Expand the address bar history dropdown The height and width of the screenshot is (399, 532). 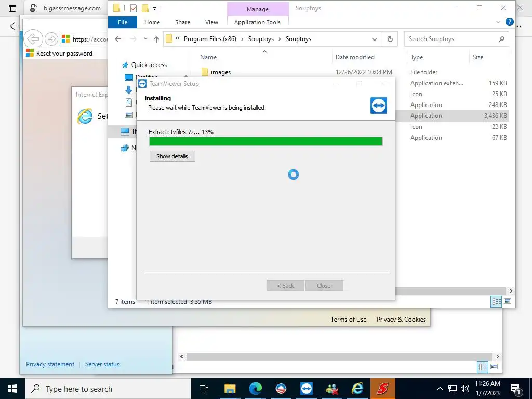(x=374, y=39)
